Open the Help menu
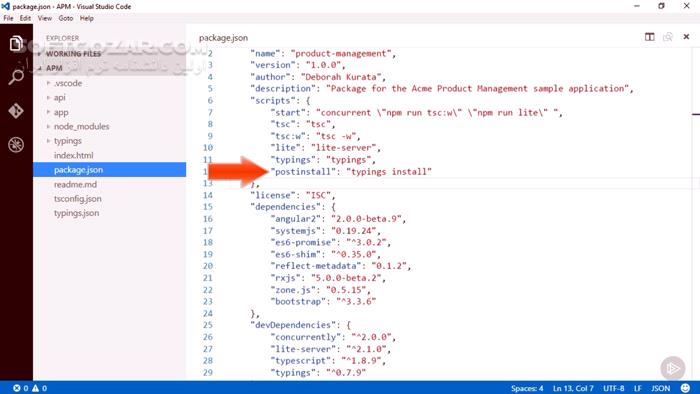Image resolution: width=700 pixels, height=394 pixels. (x=87, y=18)
